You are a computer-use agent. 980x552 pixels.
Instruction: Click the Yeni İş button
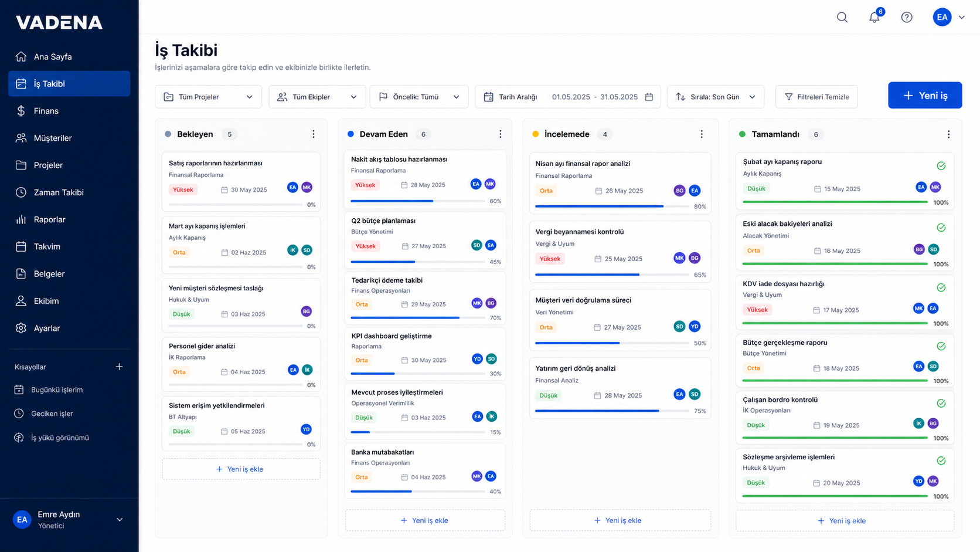[925, 95]
